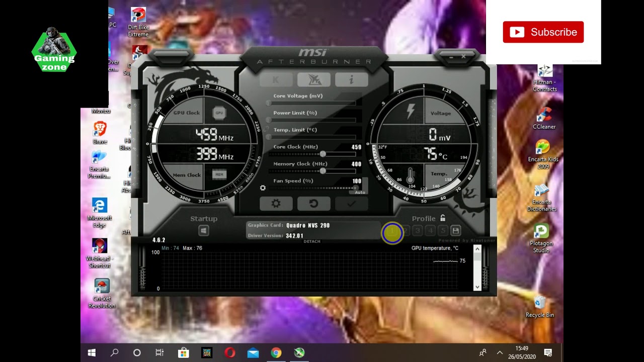
Task: Toggle Startup with Windows button
Action: 204,230
